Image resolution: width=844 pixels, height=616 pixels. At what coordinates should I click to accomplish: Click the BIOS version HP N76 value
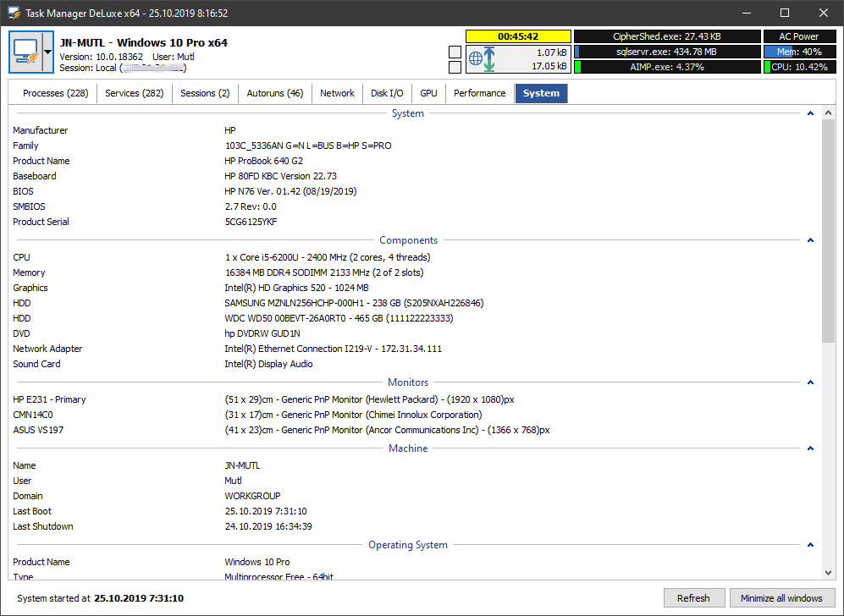[290, 191]
